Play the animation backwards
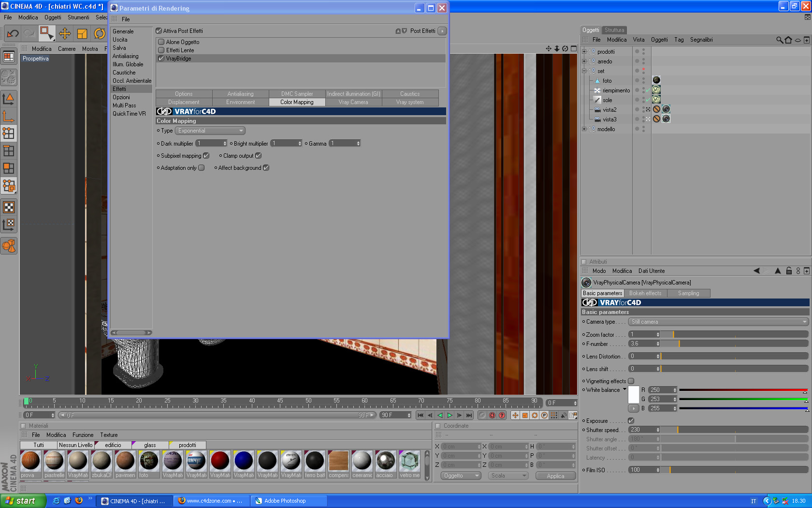 (x=440, y=415)
